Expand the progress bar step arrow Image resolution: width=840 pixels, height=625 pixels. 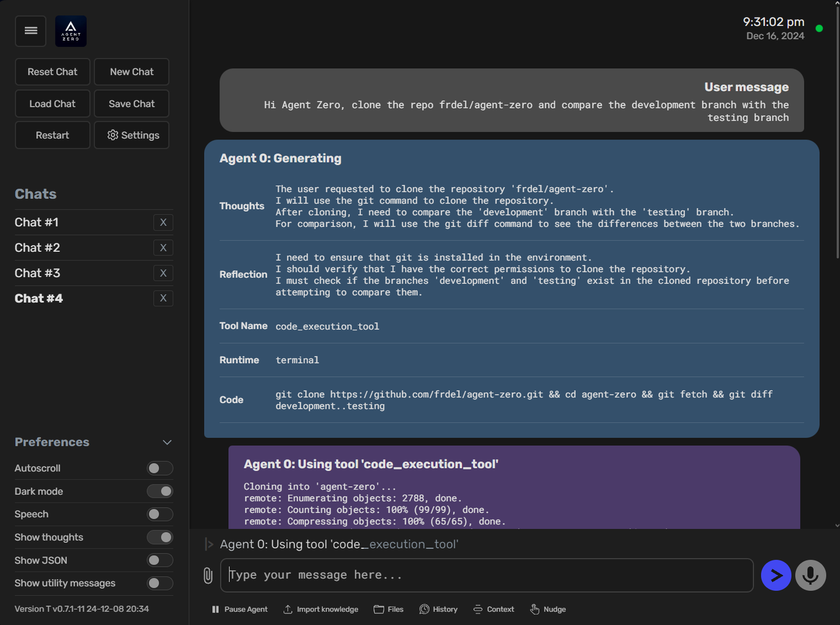pyautogui.click(x=209, y=544)
